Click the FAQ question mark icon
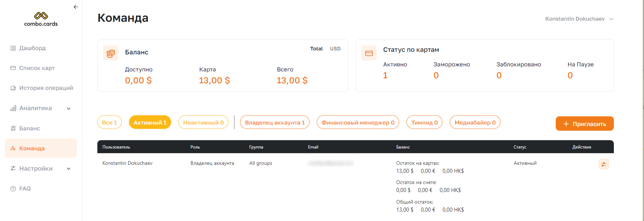This screenshot has width=644, height=221. point(13,188)
